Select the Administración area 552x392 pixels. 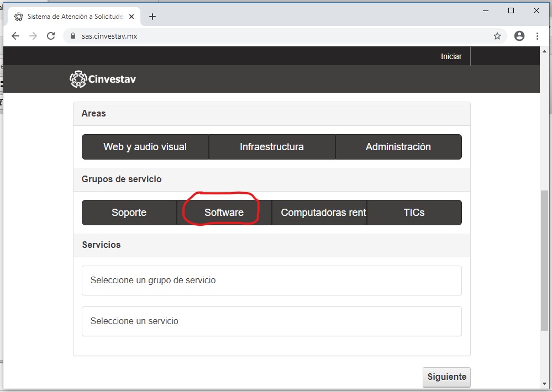point(398,147)
